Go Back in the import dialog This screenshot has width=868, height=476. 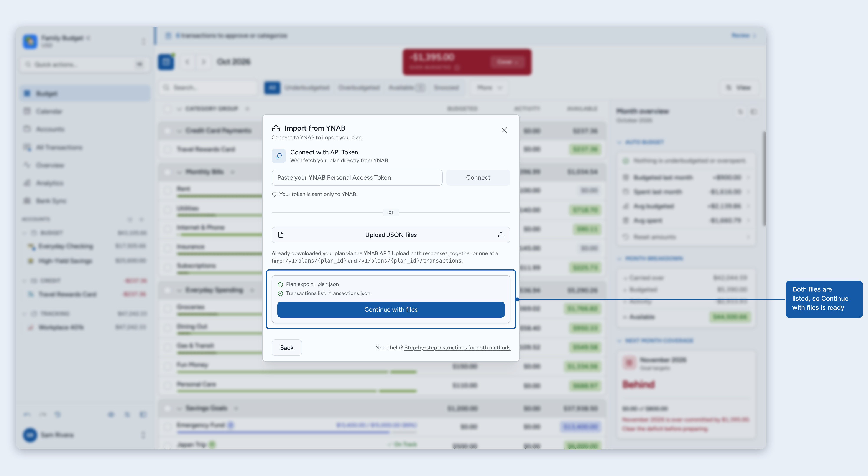click(286, 348)
